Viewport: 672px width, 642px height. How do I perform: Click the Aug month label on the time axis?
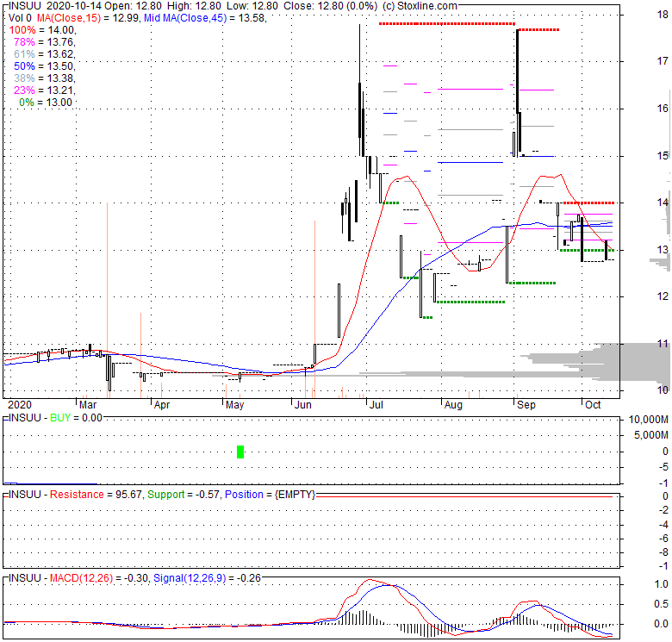pos(453,404)
